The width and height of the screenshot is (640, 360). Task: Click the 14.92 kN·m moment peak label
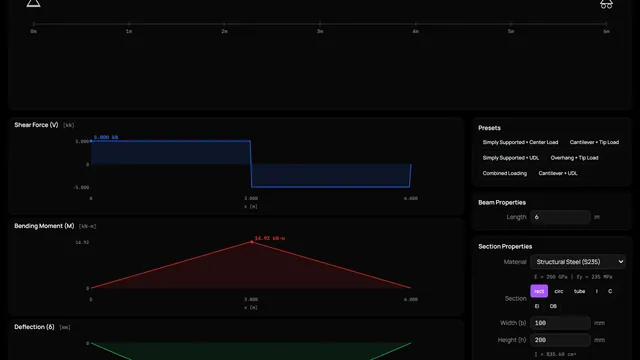coord(270,238)
